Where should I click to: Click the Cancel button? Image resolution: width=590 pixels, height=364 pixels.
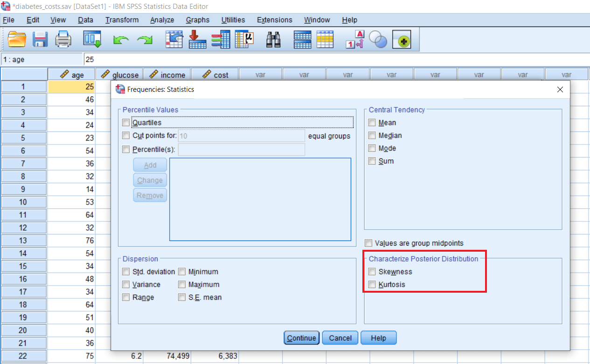coord(340,338)
